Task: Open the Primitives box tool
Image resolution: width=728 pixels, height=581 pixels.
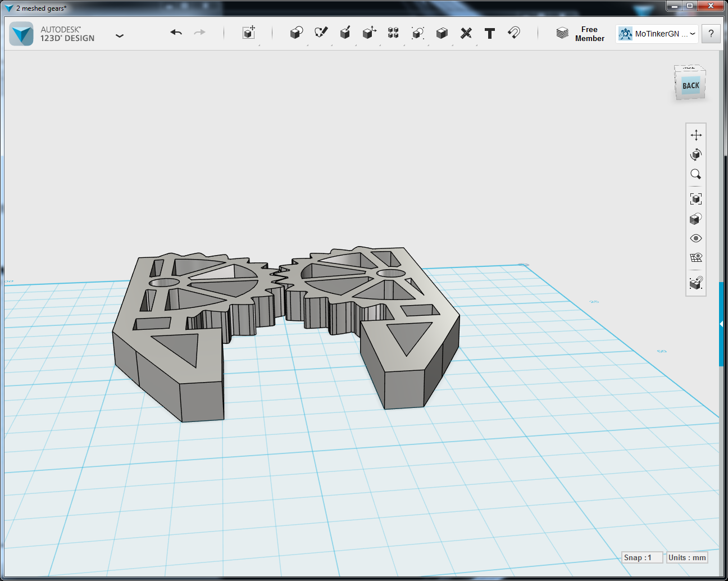Action: [297, 33]
